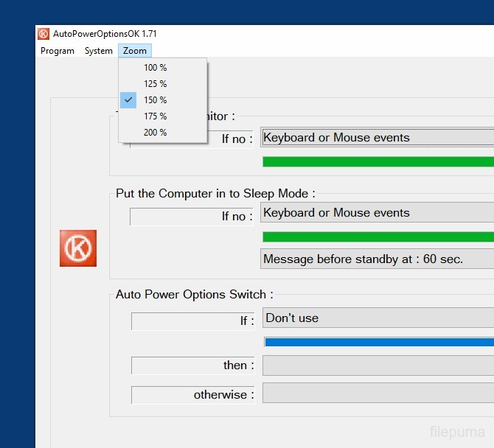This screenshot has height=448, width=494.
Task: Select the checked 150 % zoom option
Action: click(x=156, y=100)
